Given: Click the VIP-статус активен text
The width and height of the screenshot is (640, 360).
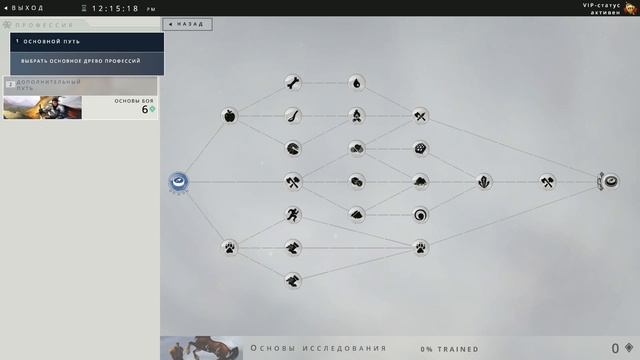Looking at the screenshot, I should tap(601, 9).
